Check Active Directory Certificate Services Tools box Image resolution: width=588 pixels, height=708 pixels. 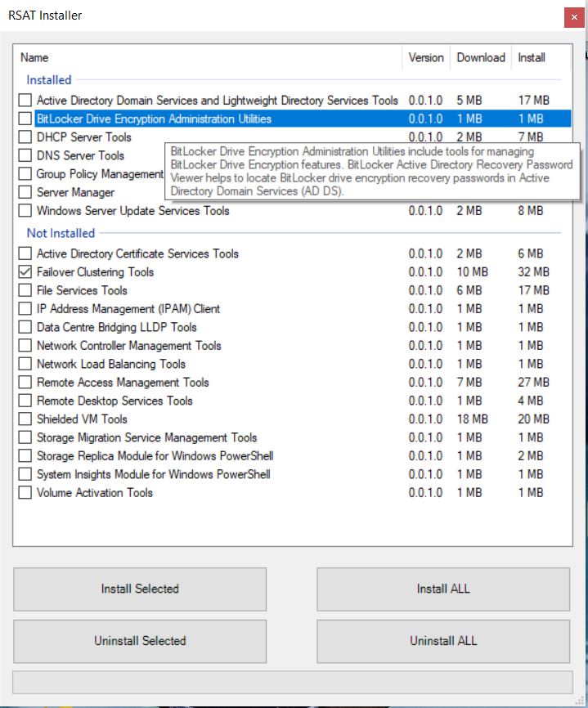[x=25, y=253]
